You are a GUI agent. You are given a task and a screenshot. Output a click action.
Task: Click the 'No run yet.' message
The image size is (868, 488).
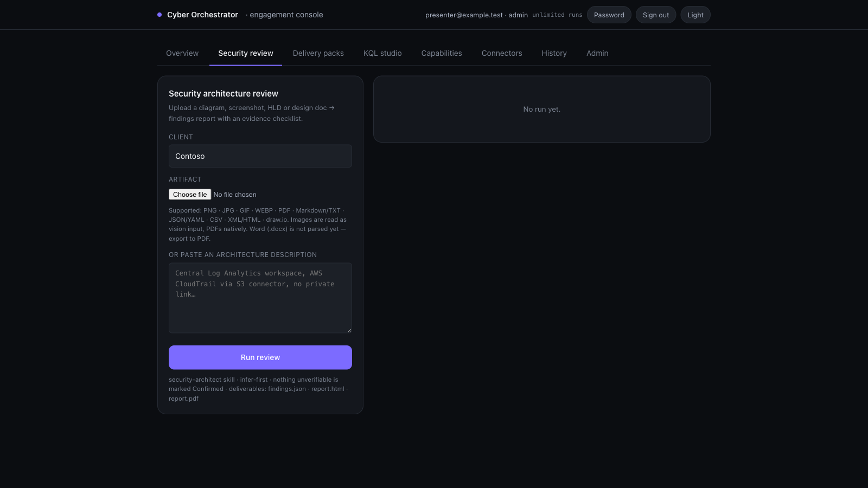[542, 109]
